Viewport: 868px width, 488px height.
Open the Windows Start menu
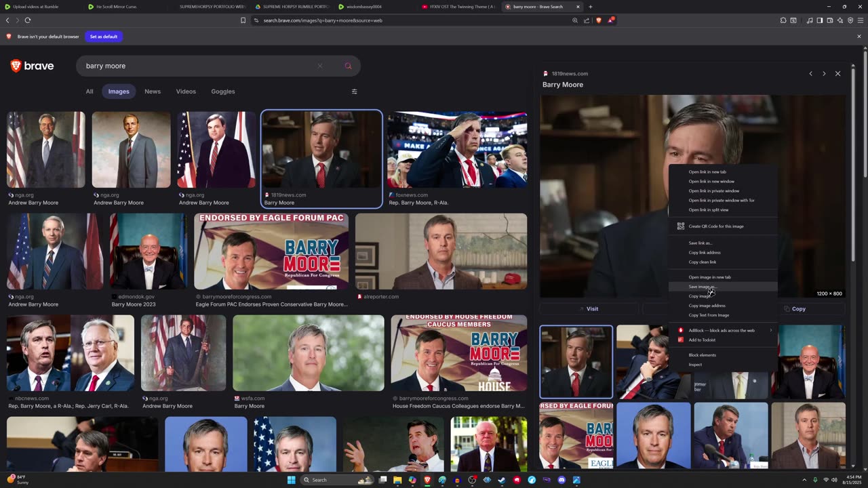point(291,480)
